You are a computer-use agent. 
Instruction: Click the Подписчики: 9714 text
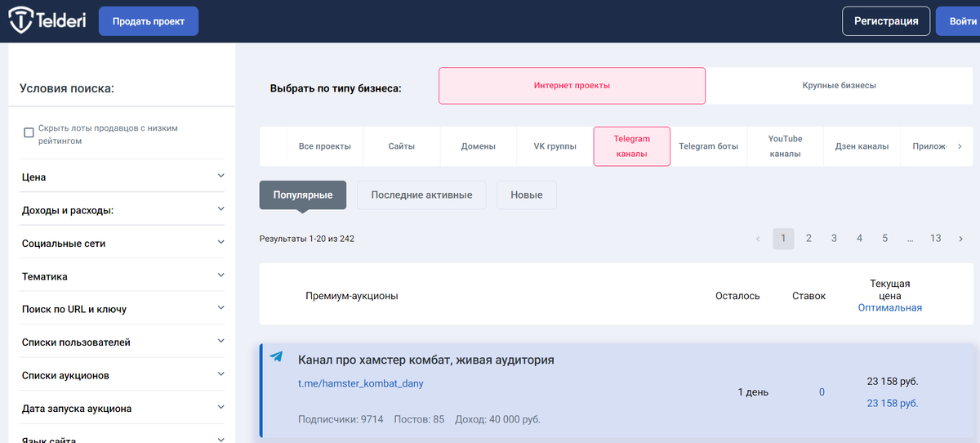[341, 419]
